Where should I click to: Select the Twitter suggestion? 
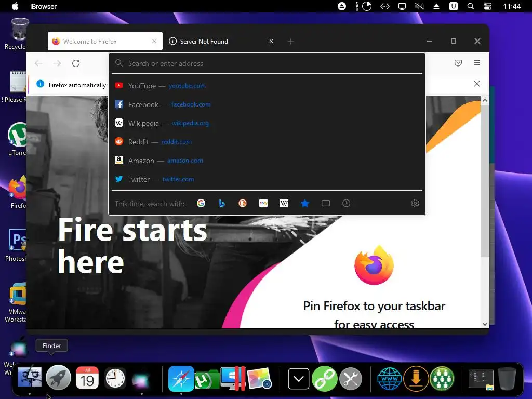[x=267, y=179]
